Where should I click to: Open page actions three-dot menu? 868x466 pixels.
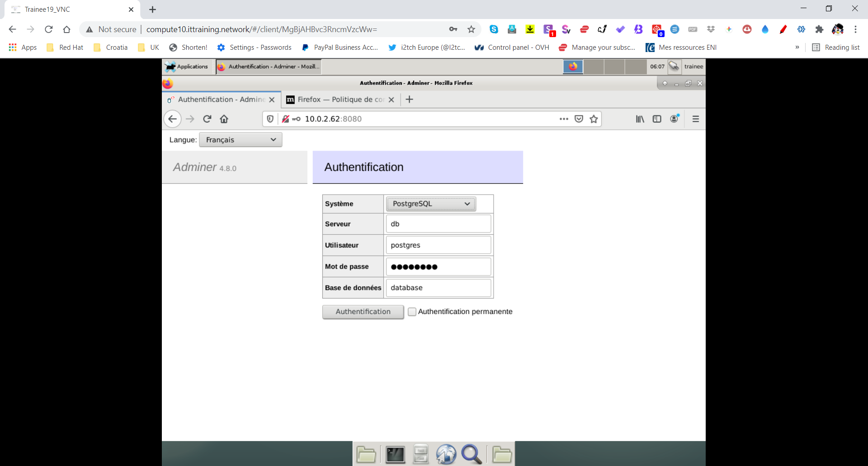(x=563, y=119)
